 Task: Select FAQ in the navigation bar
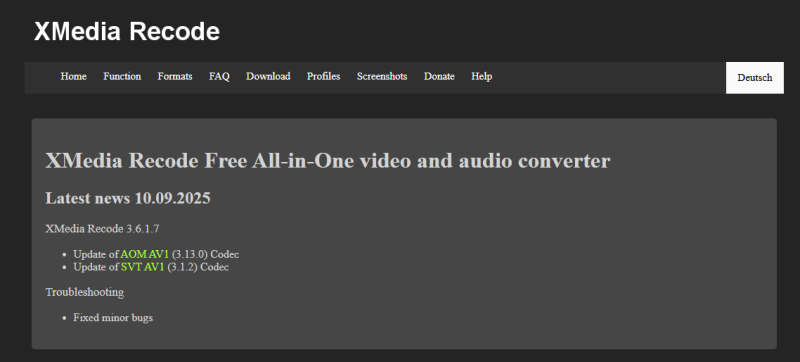point(219,76)
